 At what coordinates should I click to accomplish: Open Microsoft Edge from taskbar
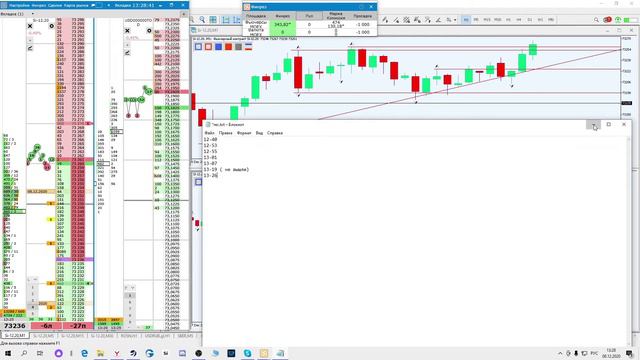pos(84,353)
